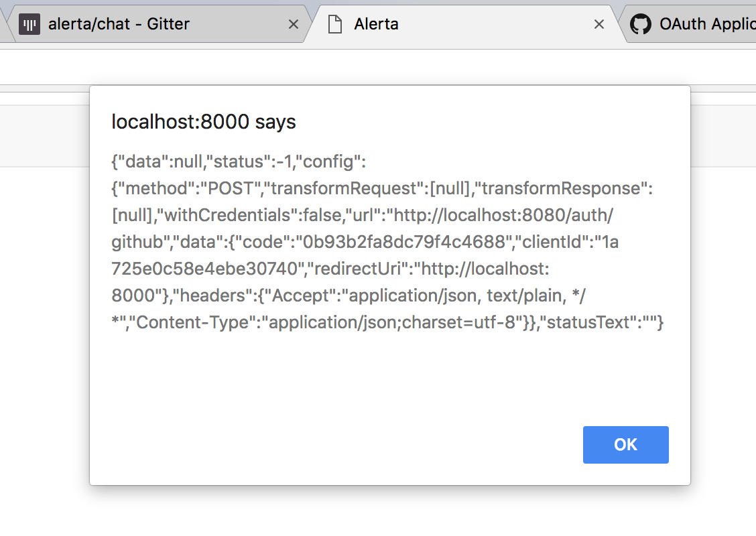Close the Alerta tab

tap(598, 23)
